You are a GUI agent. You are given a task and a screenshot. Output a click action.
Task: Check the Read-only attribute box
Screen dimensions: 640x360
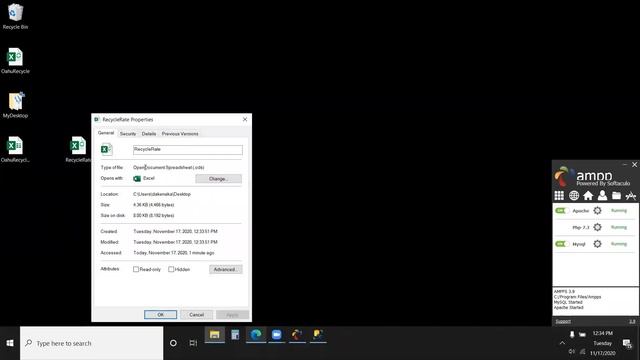click(136, 269)
